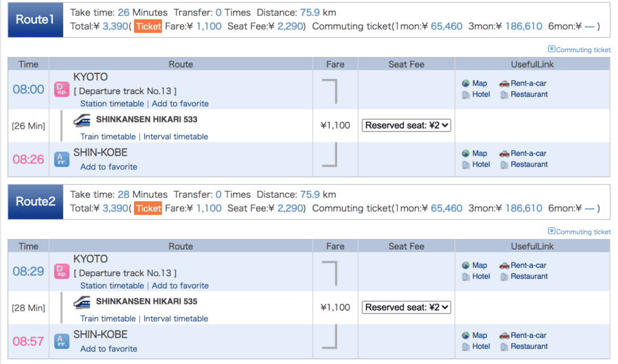Select the Route1 header tab
The height and width of the screenshot is (364, 618).
(x=35, y=19)
